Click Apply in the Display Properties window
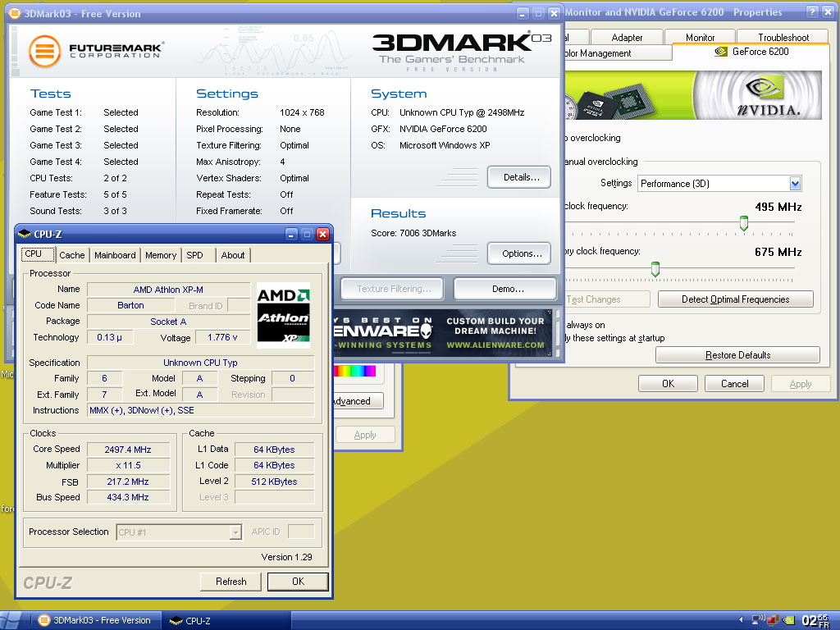The height and width of the screenshot is (630, 840). (x=365, y=435)
